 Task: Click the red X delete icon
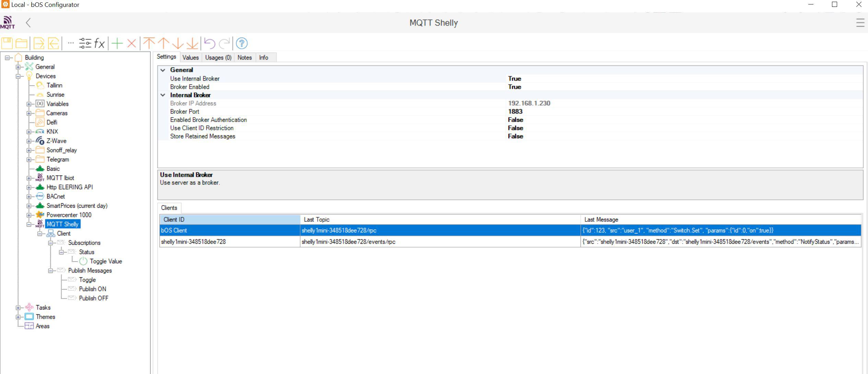click(x=131, y=44)
